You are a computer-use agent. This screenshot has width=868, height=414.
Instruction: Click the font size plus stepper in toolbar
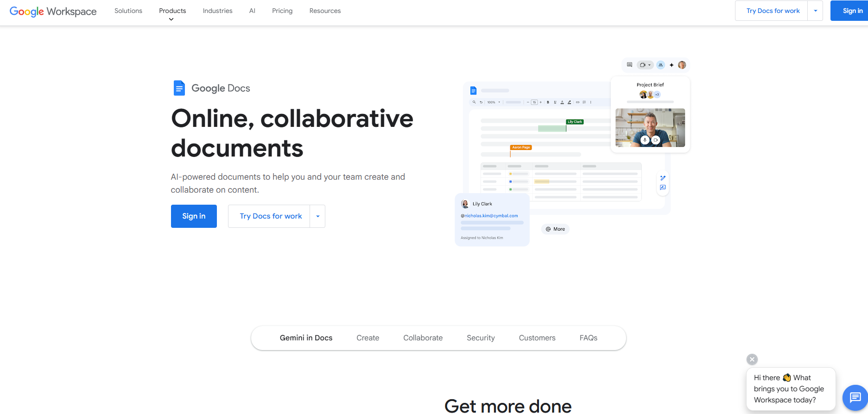pyautogui.click(x=540, y=102)
